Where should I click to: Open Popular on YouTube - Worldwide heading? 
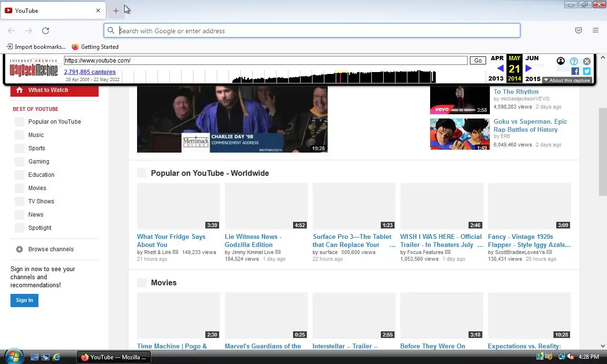coord(210,173)
